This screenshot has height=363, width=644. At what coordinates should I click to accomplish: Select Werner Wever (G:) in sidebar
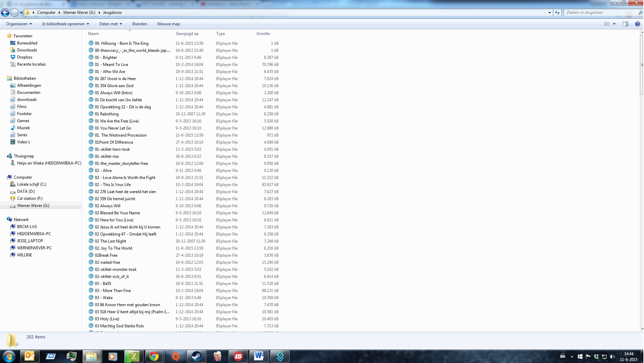[x=33, y=206]
